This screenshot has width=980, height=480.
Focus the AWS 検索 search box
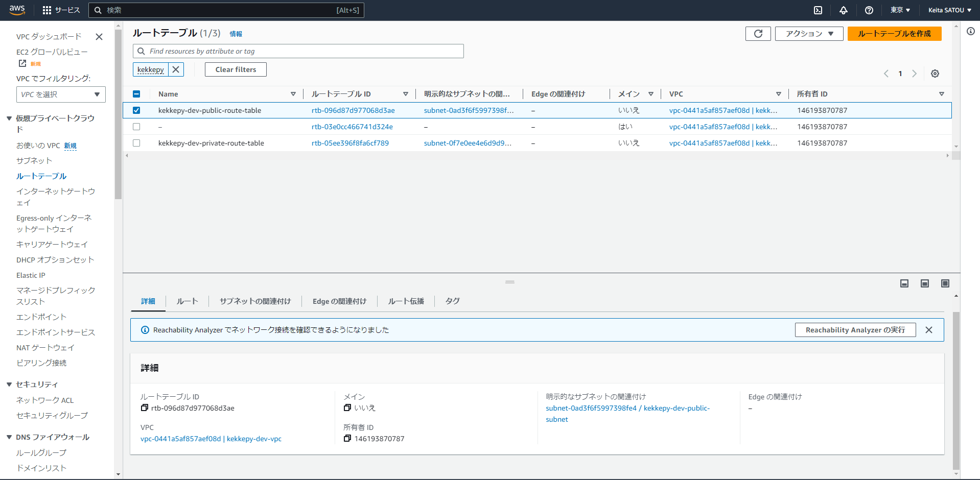[x=226, y=10]
